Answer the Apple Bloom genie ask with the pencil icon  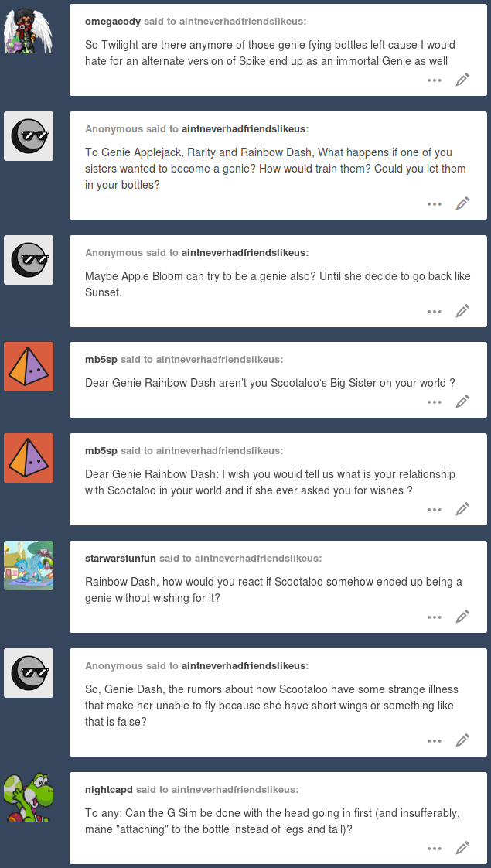462,311
